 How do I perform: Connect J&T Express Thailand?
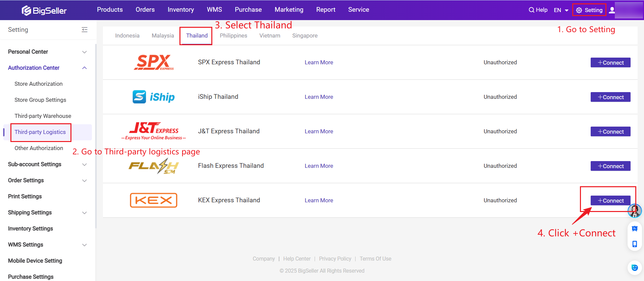coord(610,132)
